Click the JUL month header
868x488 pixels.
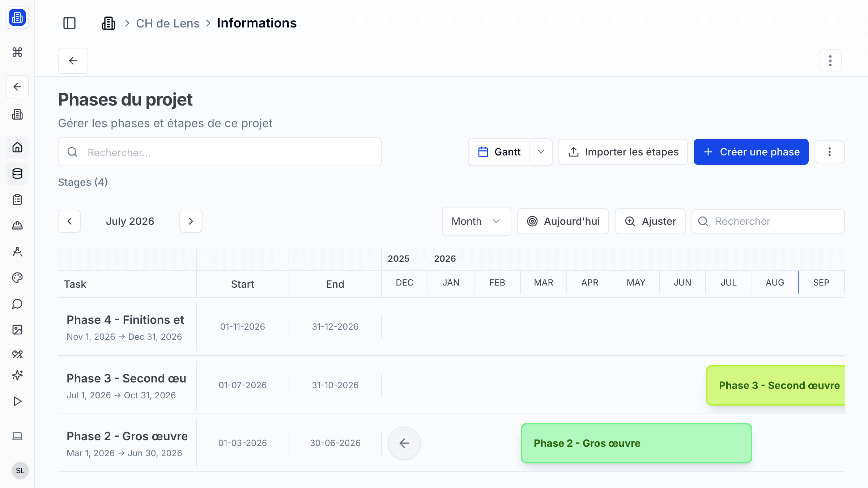[729, 283]
